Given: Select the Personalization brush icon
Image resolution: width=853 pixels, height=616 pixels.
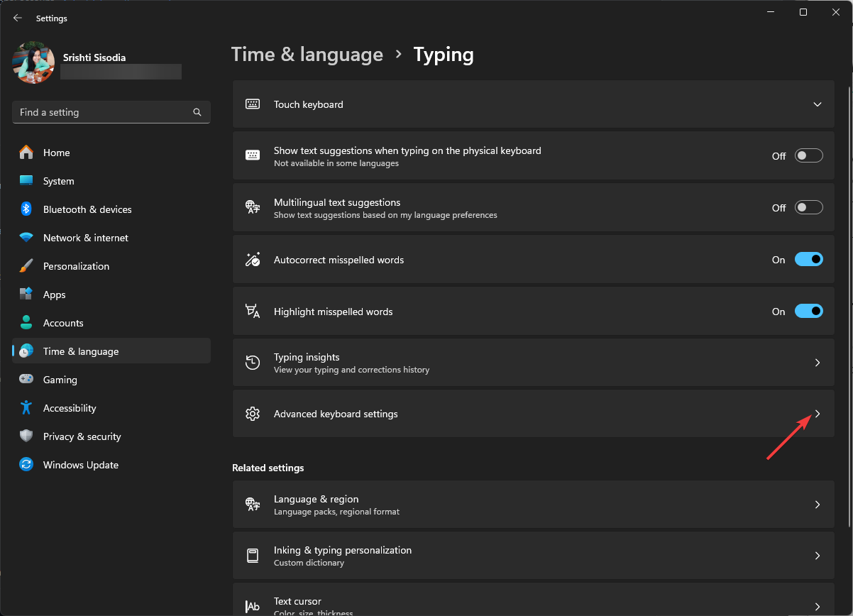Looking at the screenshot, I should [x=27, y=266].
